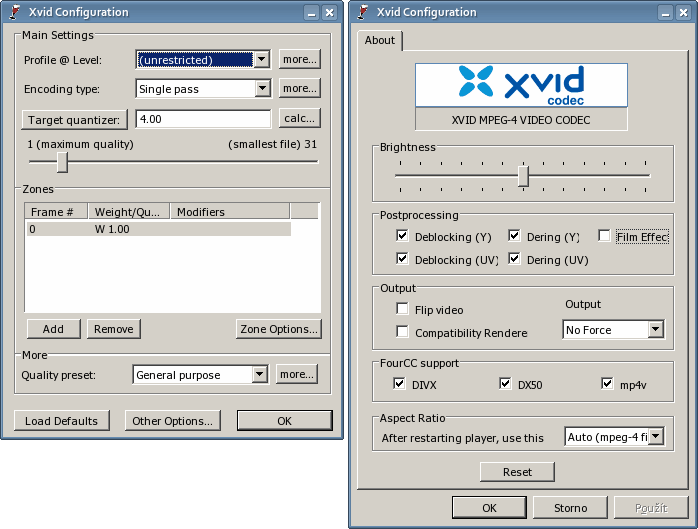Click the Weight/Qu... column header
Viewport: 698px width, 529px height.
point(129,212)
